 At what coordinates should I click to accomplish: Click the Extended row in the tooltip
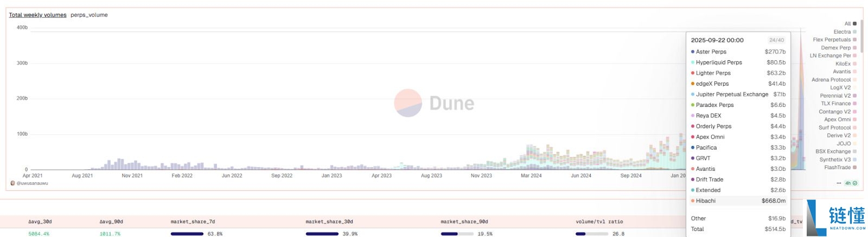pyautogui.click(x=738, y=190)
